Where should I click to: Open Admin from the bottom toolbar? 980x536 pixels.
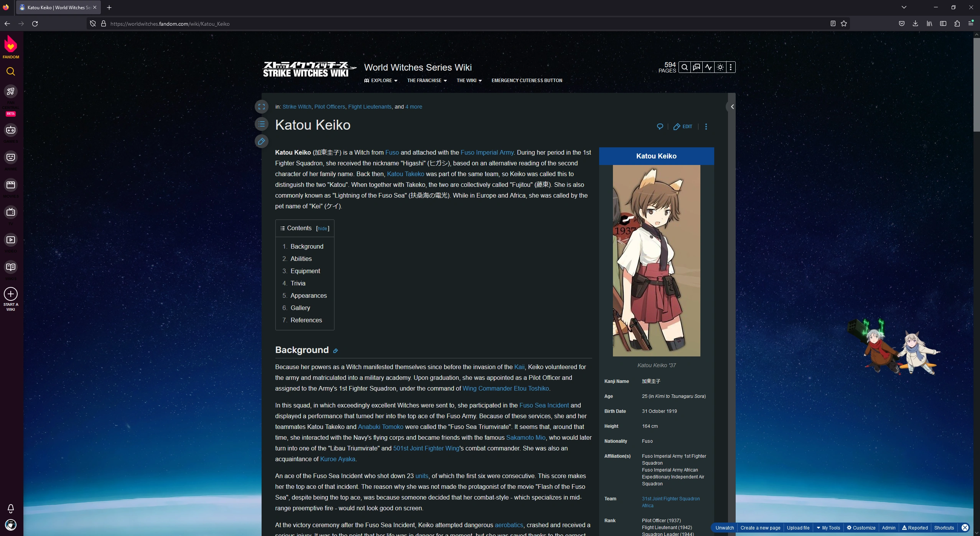(889, 528)
